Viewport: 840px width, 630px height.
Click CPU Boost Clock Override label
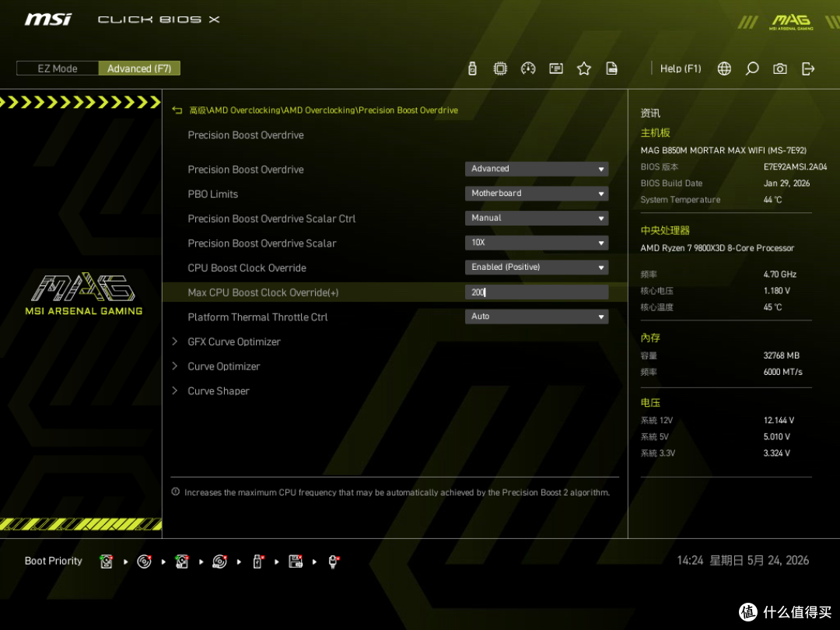[x=247, y=268]
